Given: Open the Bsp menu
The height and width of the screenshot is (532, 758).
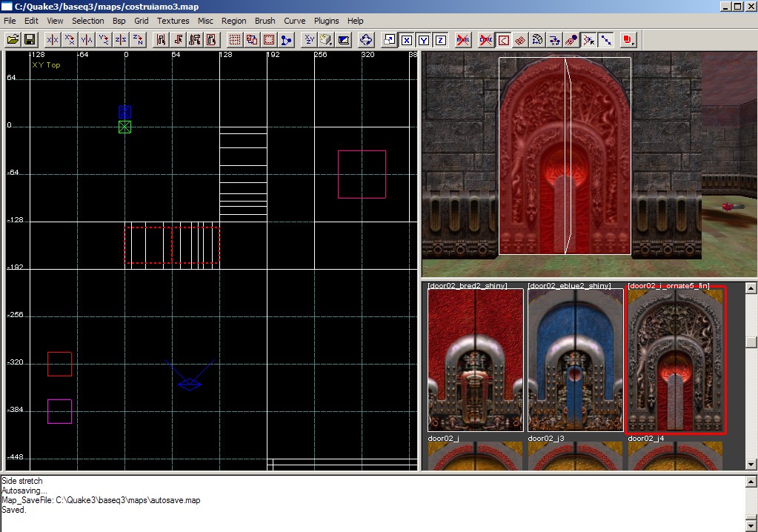Looking at the screenshot, I should tap(119, 21).
